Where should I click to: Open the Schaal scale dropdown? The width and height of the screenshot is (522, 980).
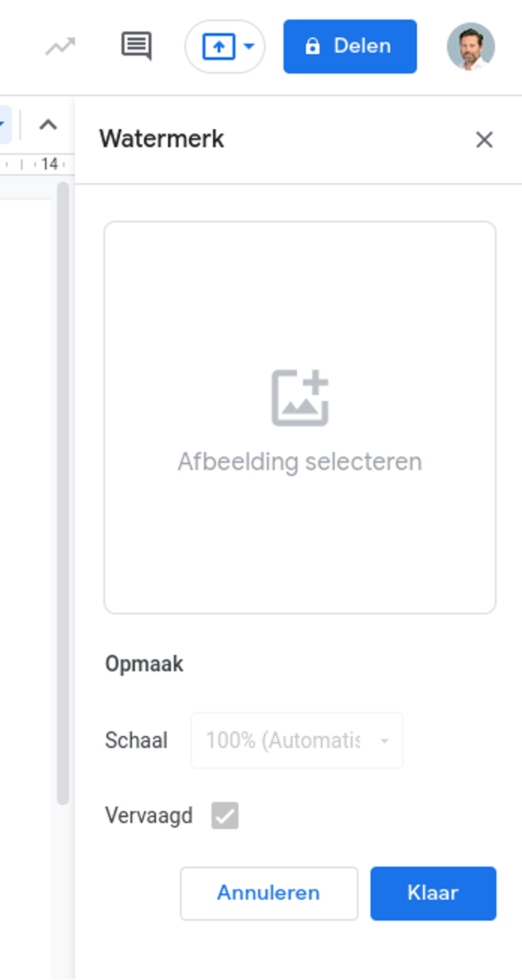(x=296, y=741)
